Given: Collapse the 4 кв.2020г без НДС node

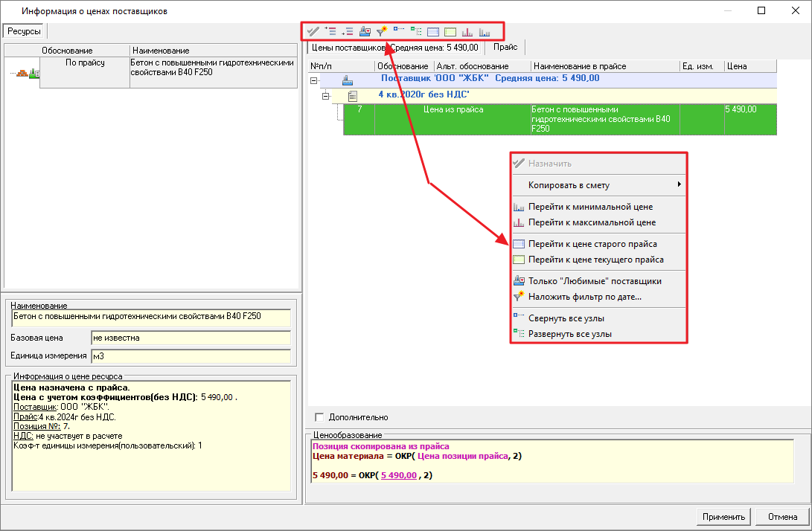Looking at the screenshot, I should 325,95.
